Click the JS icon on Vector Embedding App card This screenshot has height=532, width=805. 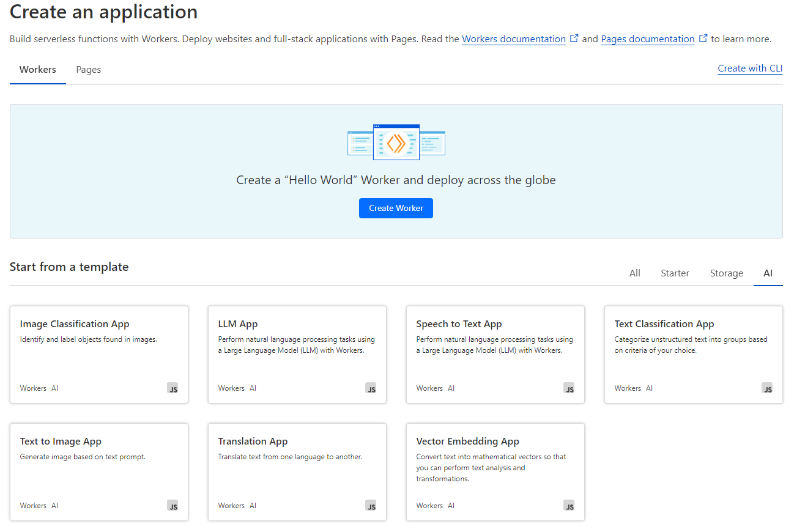[569, 506]
